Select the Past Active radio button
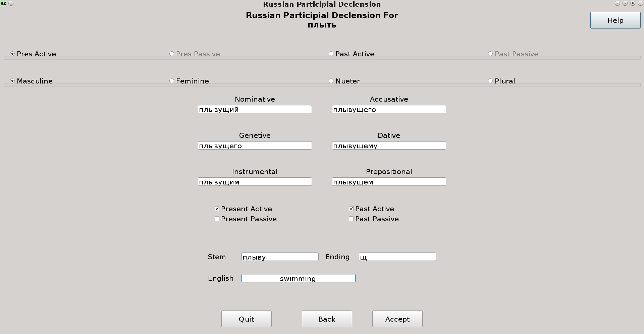The height and width of the screenshot is (334, 644). point(331,54)
